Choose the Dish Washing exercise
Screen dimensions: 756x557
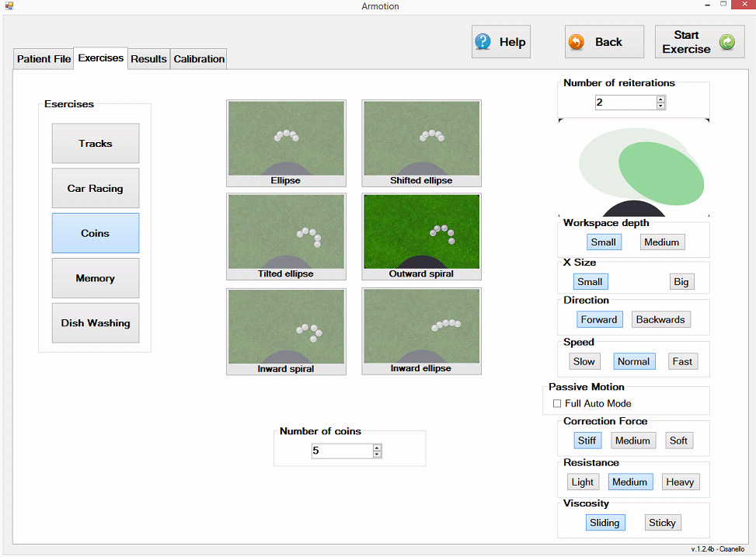pyautogui.click(x=96, y=322)
